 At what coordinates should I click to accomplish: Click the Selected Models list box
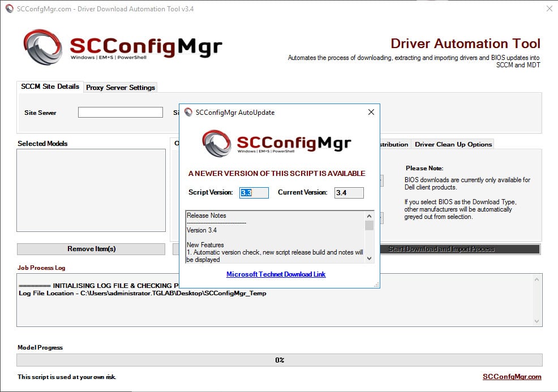[x=91, y=190]
